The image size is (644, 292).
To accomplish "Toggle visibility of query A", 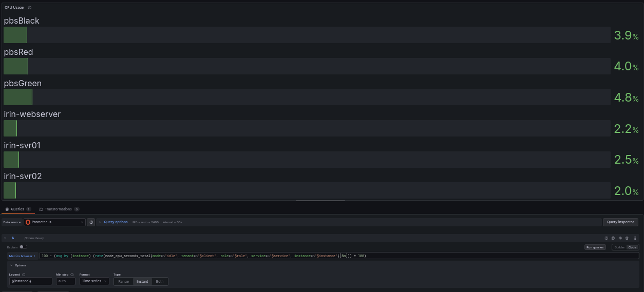I will pyautogui.click(x=620, y=238).
